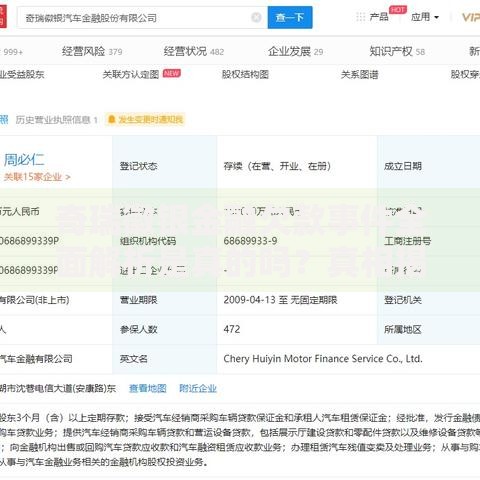480x480 pixels.
Task: Click the 工商注册号 label cell
Action: [x=429, y=241]
